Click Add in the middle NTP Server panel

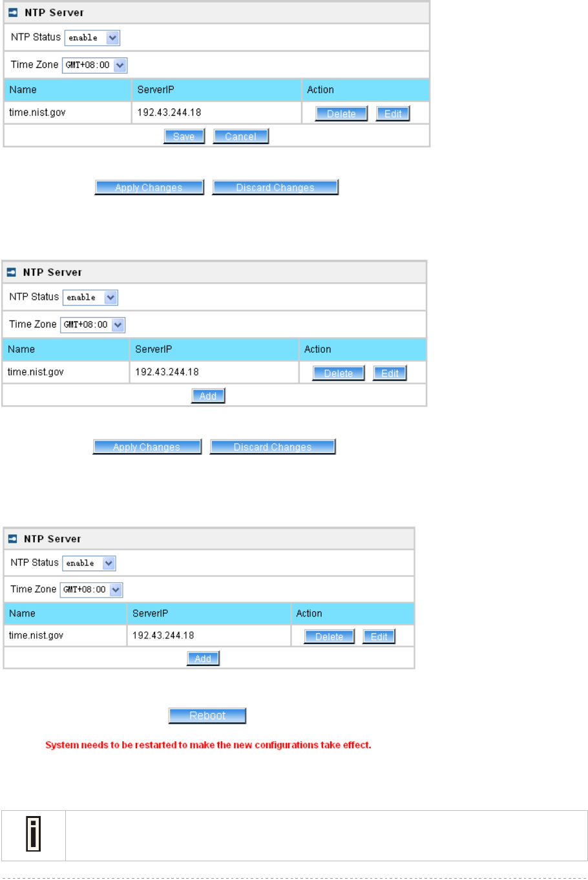[x=208, y=396]
